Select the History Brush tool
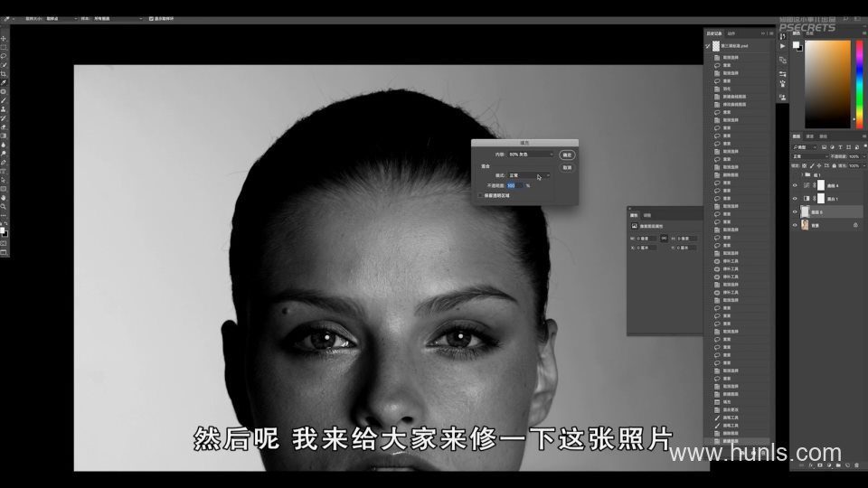 click(x=4, y=117)
